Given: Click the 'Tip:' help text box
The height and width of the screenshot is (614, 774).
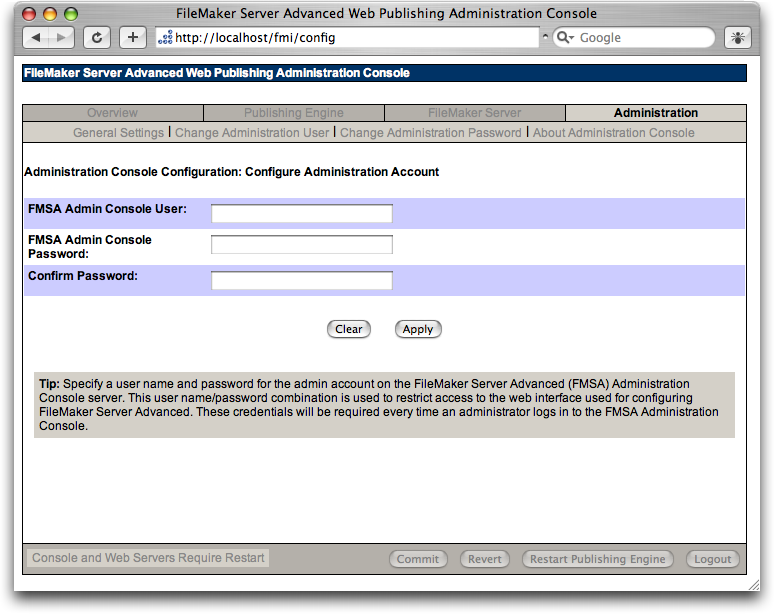Looking at the screenshot, I should (x=384, y=405).
